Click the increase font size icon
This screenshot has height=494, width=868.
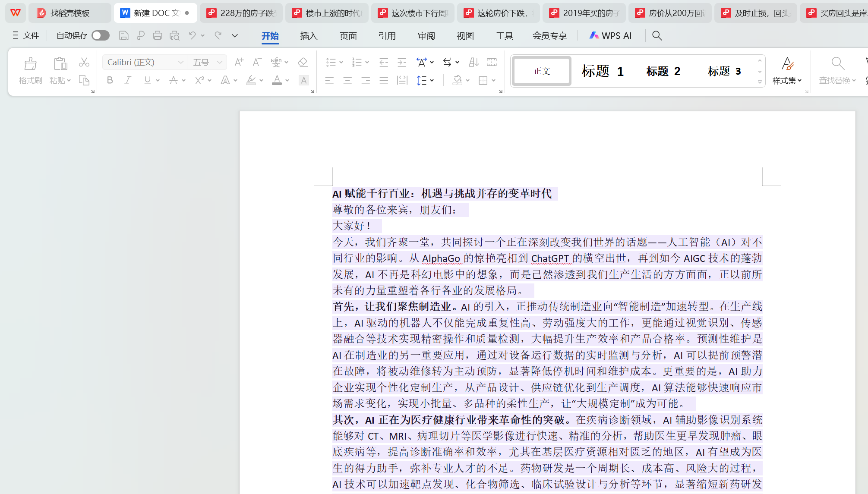[238, 63]
